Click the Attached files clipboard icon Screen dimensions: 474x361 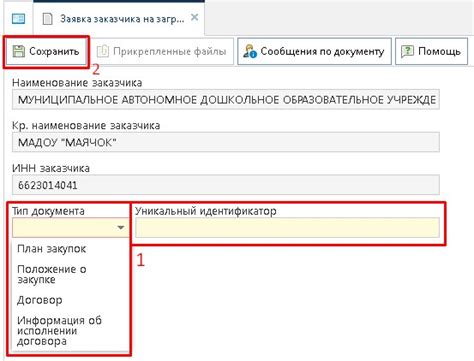pos(103,51)
